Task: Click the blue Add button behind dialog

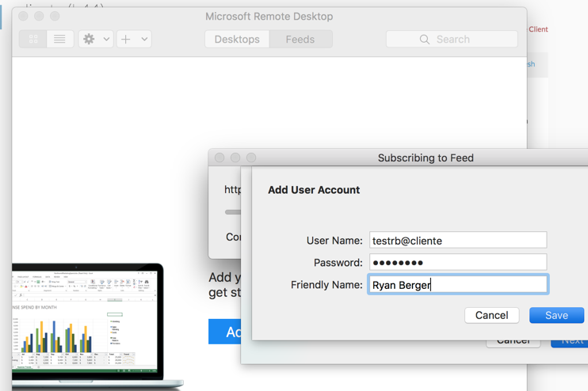Action: (x=224, y=332)
